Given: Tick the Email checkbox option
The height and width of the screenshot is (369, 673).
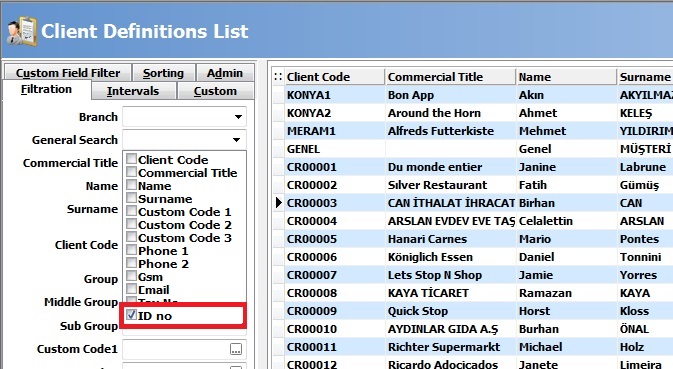Looking at the screenshot, I should click(x=131, y=289).
